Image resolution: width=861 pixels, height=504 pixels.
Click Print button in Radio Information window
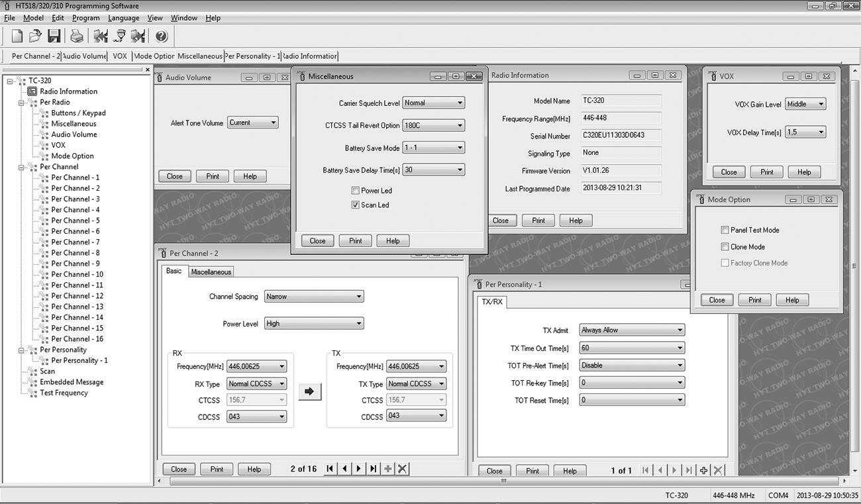coord(538,221)
